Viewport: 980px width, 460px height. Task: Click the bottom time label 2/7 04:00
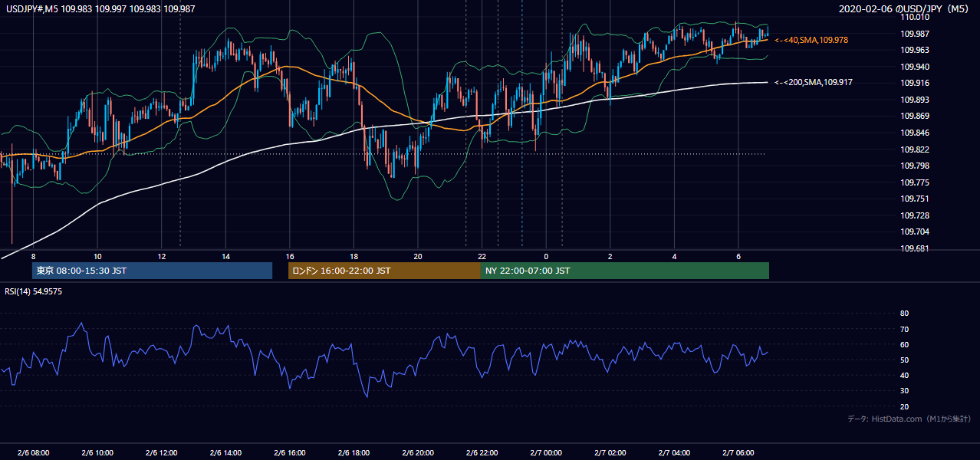(x=674, y=453)
